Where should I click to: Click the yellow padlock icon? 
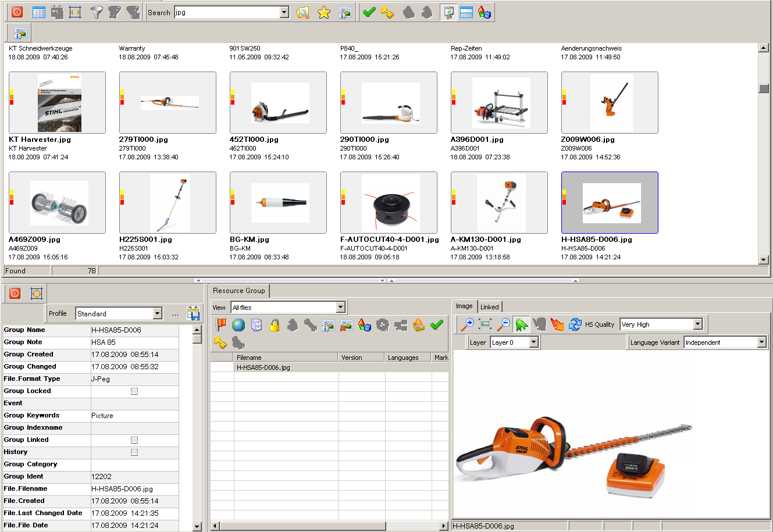point(275,325)
